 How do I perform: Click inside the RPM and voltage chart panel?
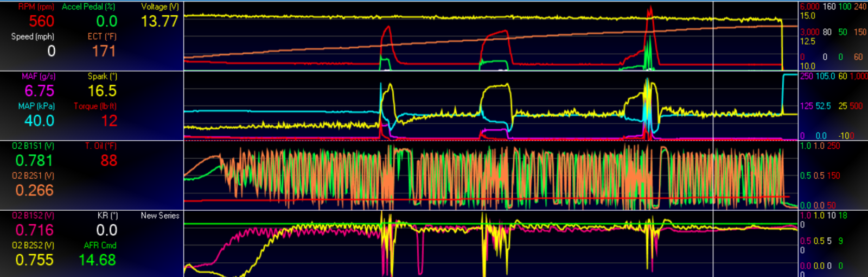pyautogui.click(x=491, y=36)
